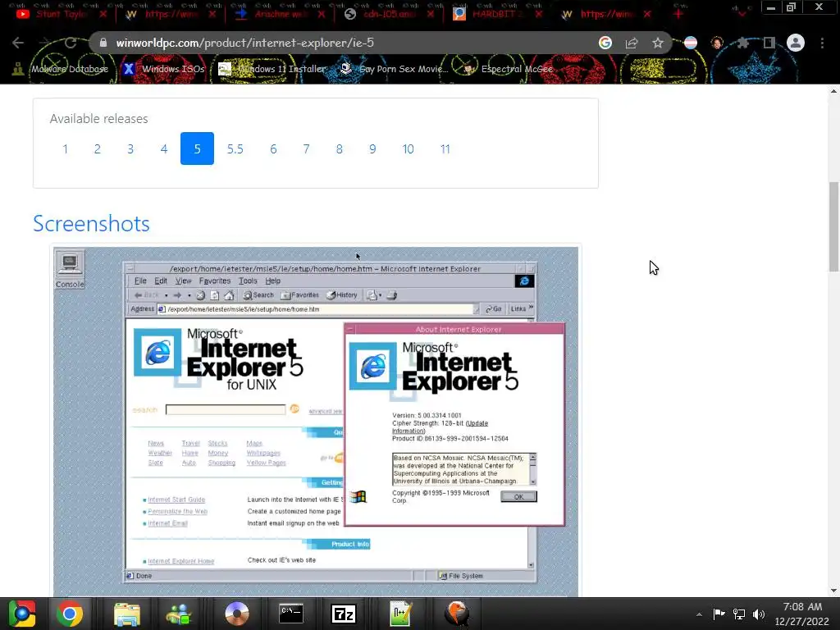
Task: Click the Screenshots section heading
Action: click(91, 223)
